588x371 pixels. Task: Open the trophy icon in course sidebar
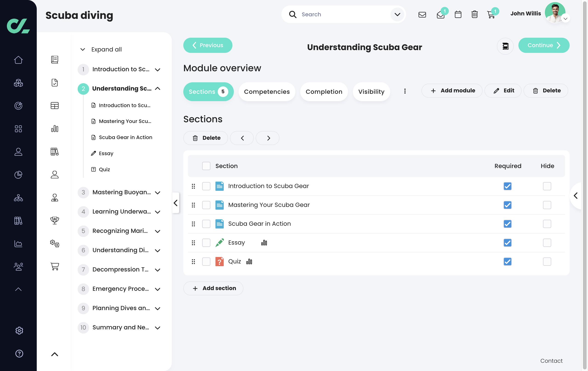[54, 220]
